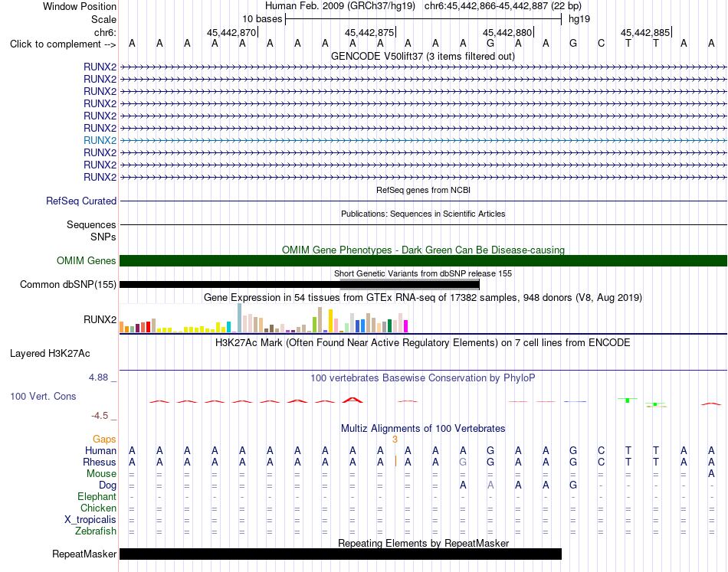This screenshot has height=572, width=728.
Task: Click the hg19 text beside scale bar
Action: tap(579, 19)
